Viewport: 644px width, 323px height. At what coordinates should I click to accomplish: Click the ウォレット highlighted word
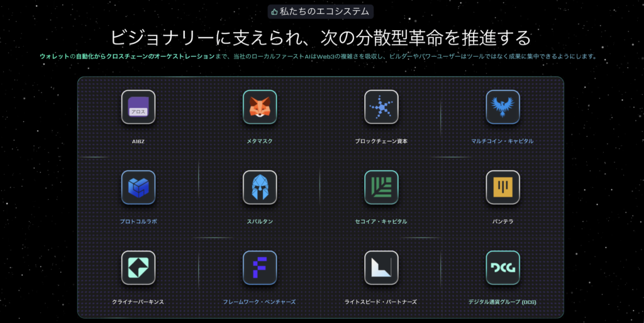tap(54, 56)
